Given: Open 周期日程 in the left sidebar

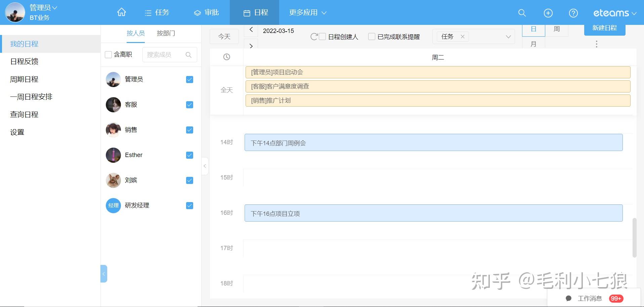Looking at the screenshot, I should 24,79.
